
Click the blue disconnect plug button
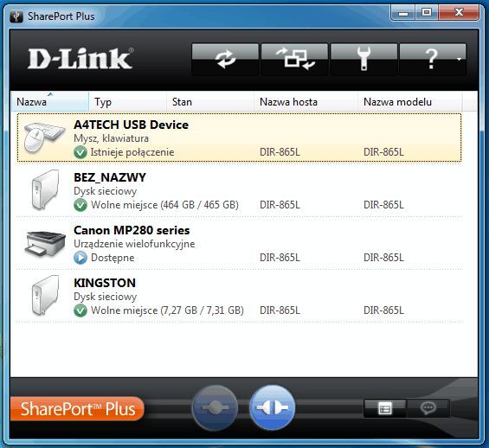tap(272, 407)
